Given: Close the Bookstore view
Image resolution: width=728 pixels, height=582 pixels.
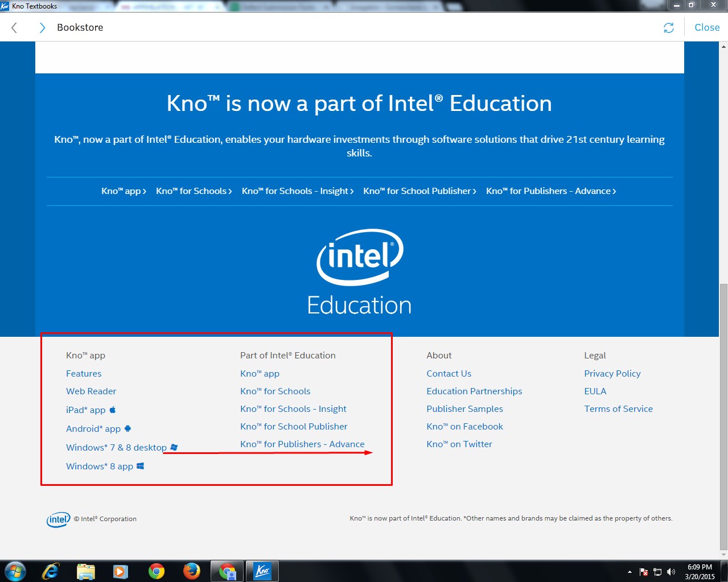Looking at the screenshot, I should pos(707,27).
